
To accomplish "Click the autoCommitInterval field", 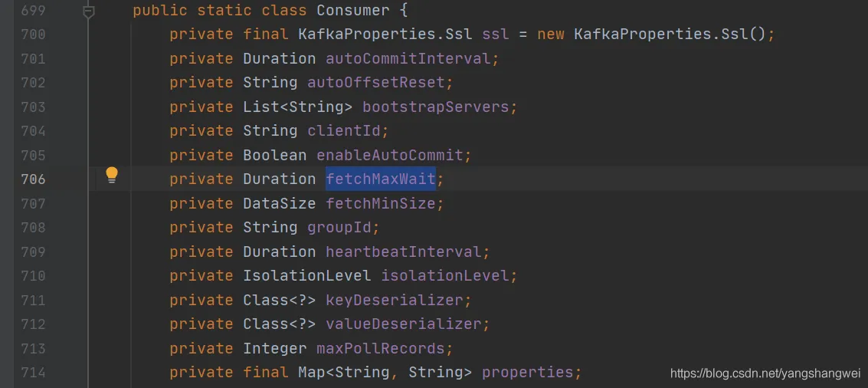I will tap(407, 59).
